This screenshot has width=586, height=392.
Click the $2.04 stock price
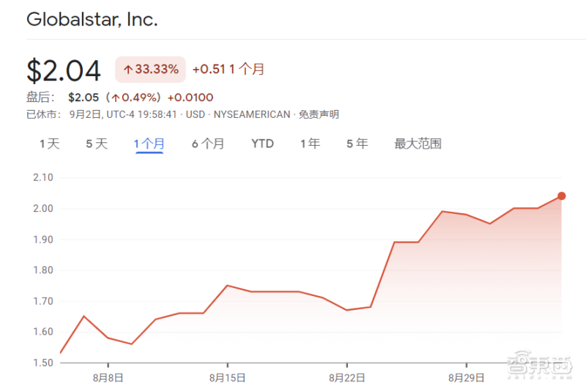[64, 70]
